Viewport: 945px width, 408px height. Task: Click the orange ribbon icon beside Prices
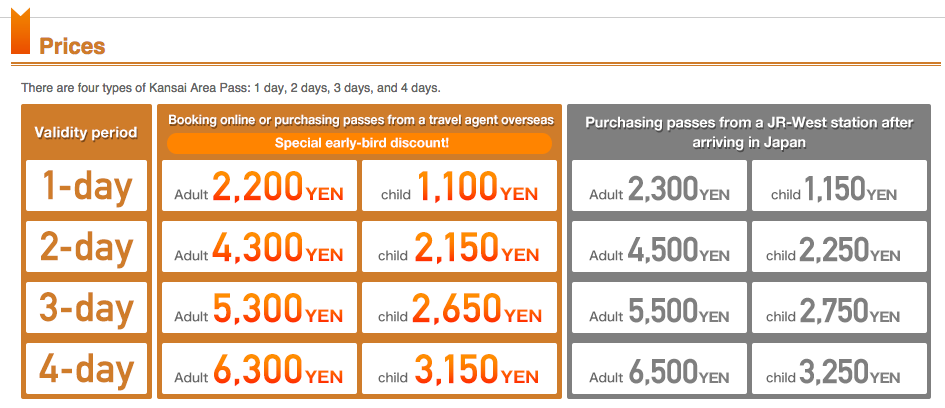point(20,31)
